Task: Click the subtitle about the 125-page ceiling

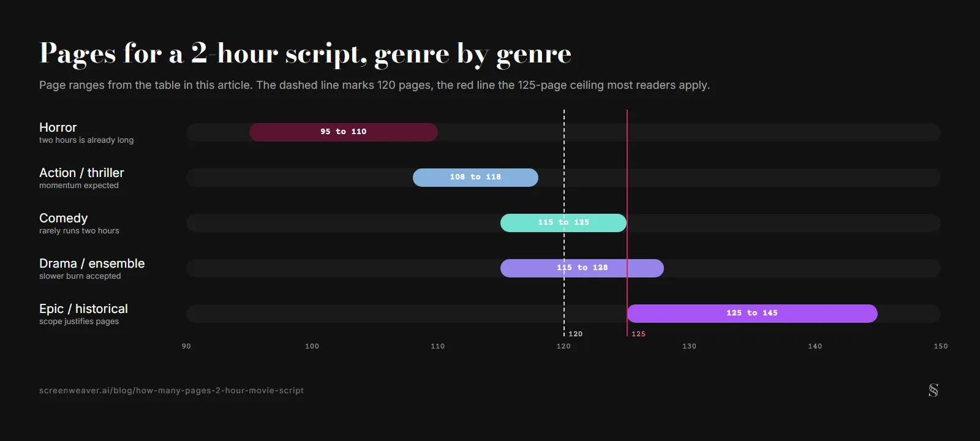Action: tap(375, 85)
